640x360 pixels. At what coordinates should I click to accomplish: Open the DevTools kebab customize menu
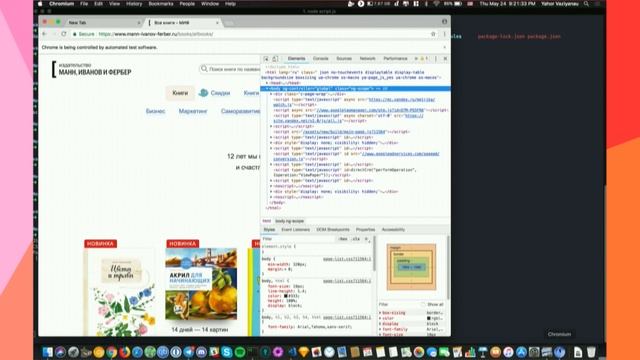pyautogui.click(x=436, y=59)
